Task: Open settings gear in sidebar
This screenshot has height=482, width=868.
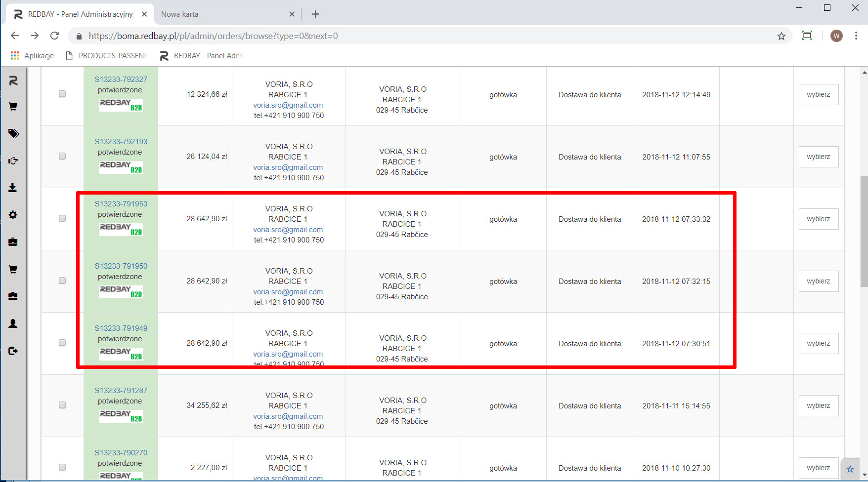Action: pyautogui.click(x=13, y=215)
